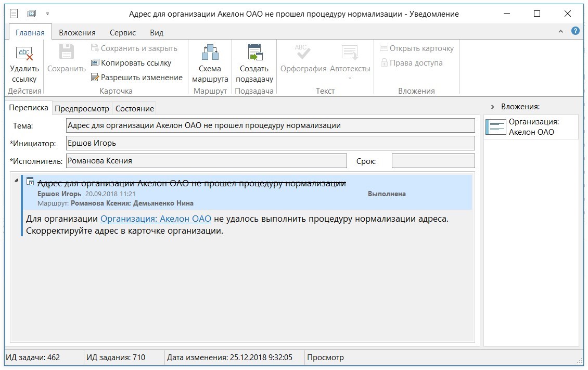Click the Сохранить floppy disk icon
Viewport: 588px width, 370px height.
click(67, 52)
